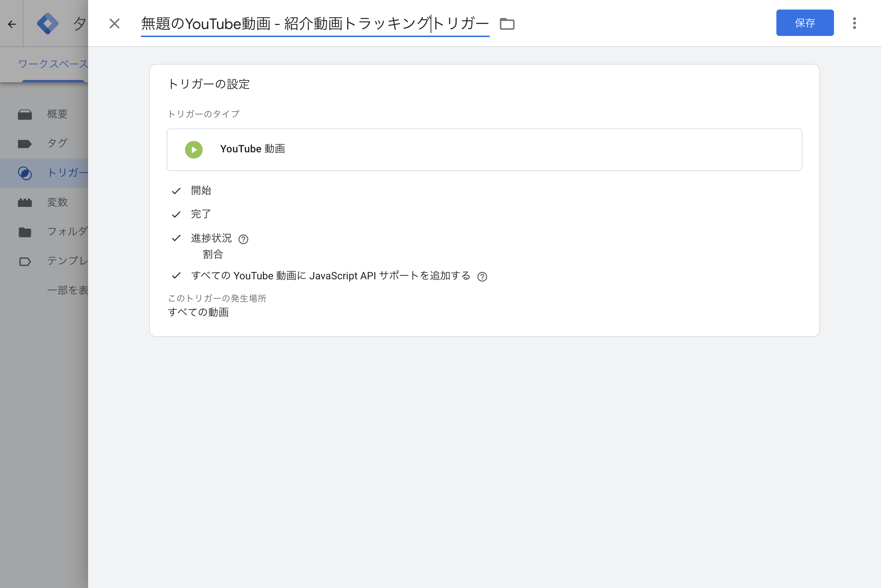Click the テンプレート template icon
The height and width of the screenshot is (588, 881).
25,261
